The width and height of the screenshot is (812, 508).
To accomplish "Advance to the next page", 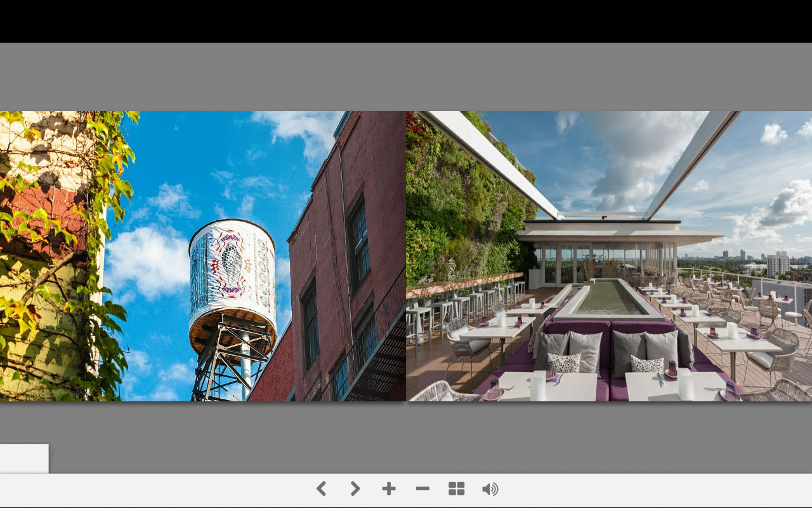I will pos(355,488).
